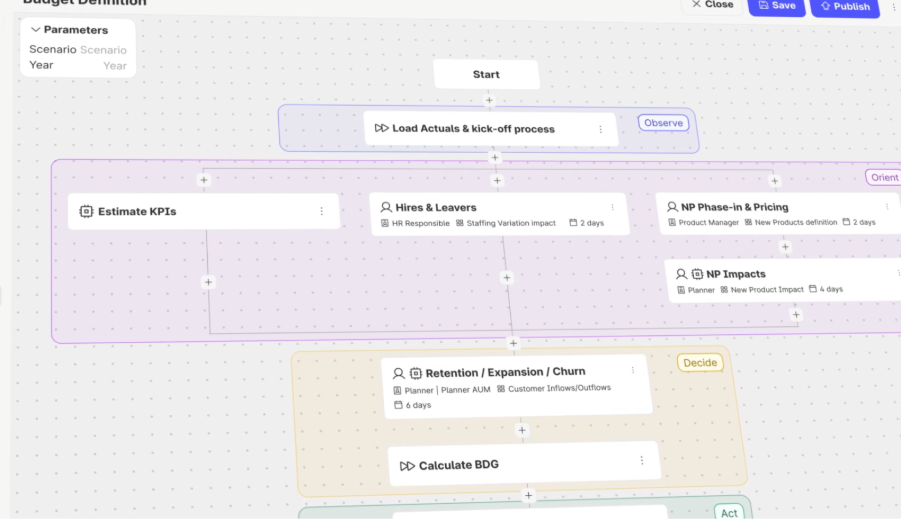This screenshot has width=901, height=519.
Task: Open options menu for NP Phase-in & Pricing
Action: click(887, 207)
